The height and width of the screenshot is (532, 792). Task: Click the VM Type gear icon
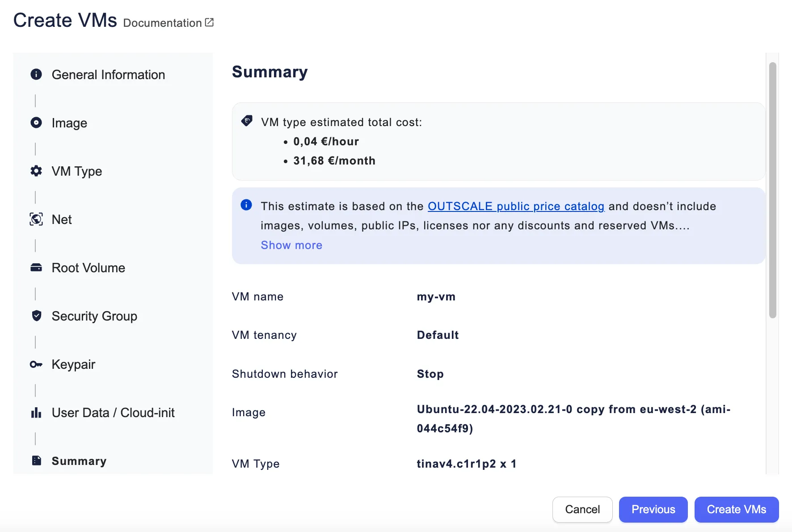[x=36, y=171]
